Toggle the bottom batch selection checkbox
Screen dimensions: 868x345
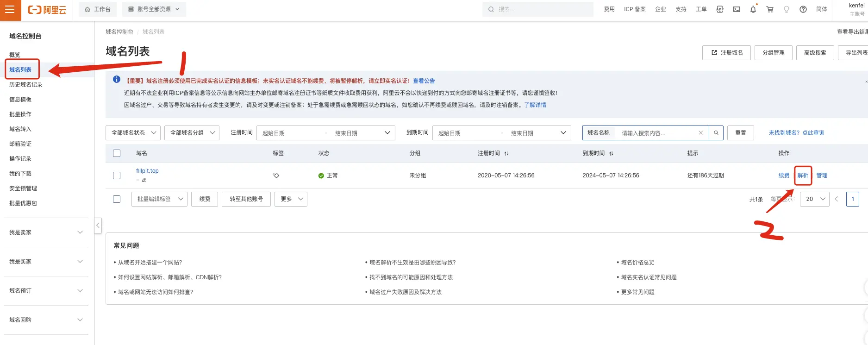click(x=117, y=199)
